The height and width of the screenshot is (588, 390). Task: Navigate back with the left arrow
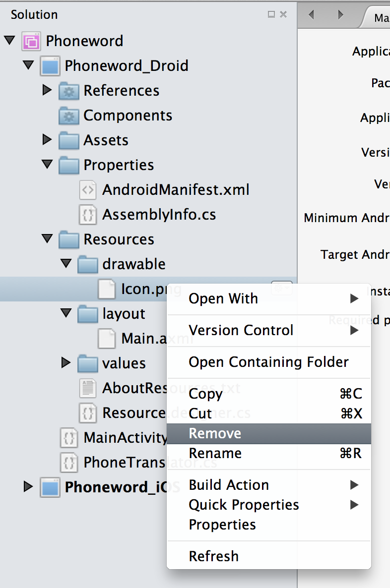(x=312, y=15)
